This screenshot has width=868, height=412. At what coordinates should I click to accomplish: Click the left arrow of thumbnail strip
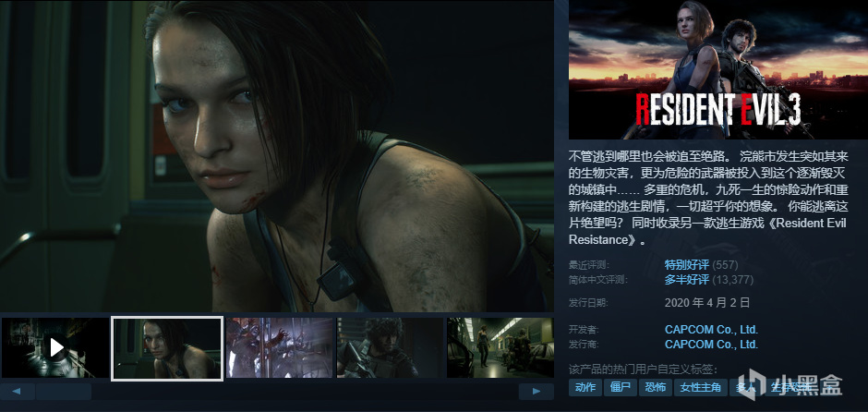click(x=18, y=392)
